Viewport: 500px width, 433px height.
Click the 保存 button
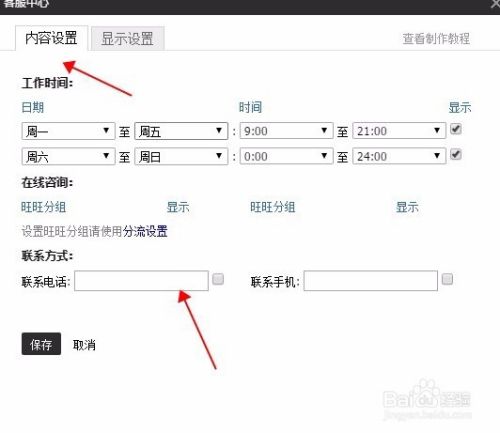click(x=41, y=344)
